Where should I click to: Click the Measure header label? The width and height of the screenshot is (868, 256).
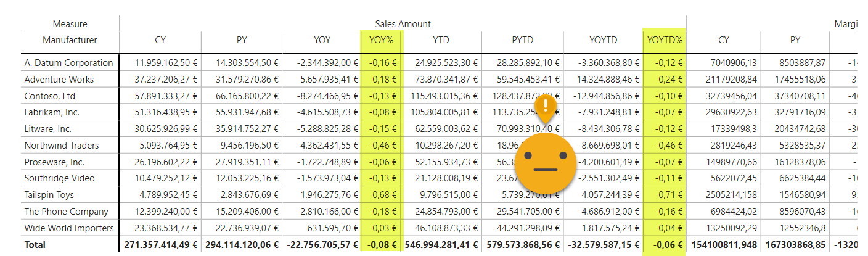[x=70, y=24]
